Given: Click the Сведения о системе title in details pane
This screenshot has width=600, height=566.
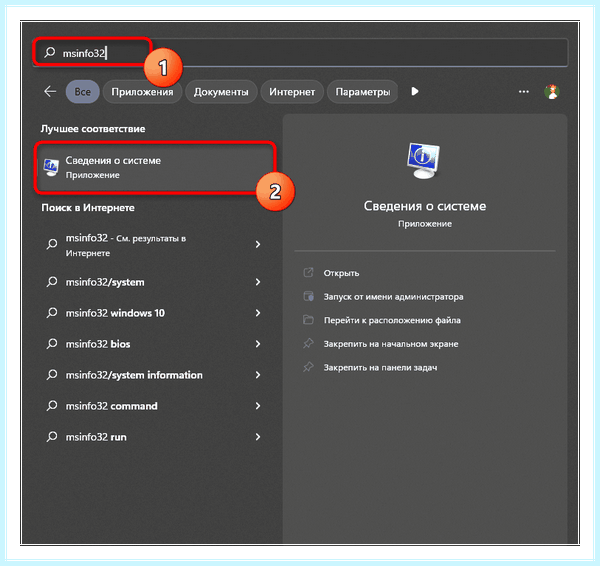Looking at the screenshot, I should click(x=425, y=206).
